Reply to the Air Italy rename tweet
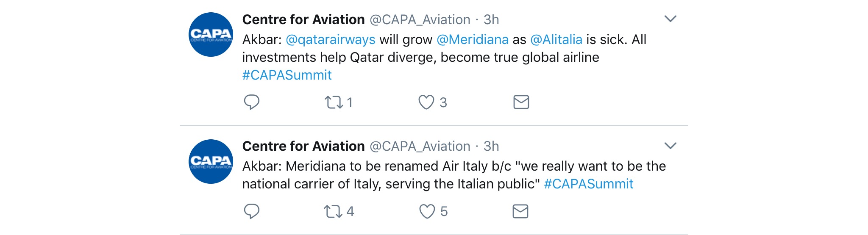This screenshot has width=868, height=235. click(x=251, y=211)
